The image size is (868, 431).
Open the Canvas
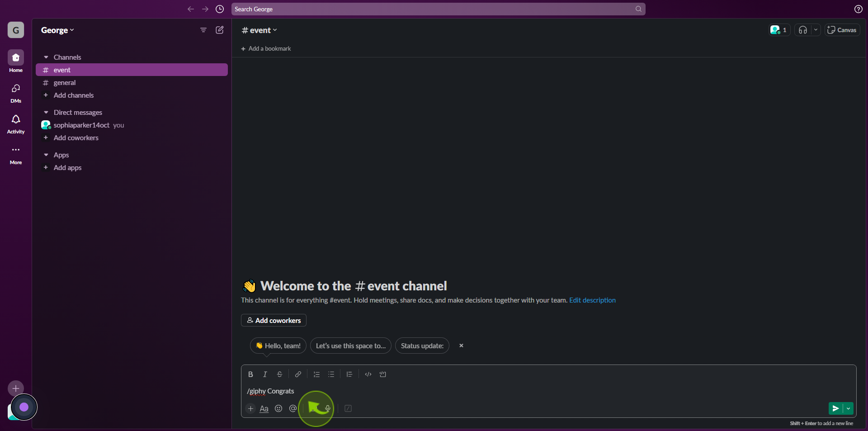(842, 30)
